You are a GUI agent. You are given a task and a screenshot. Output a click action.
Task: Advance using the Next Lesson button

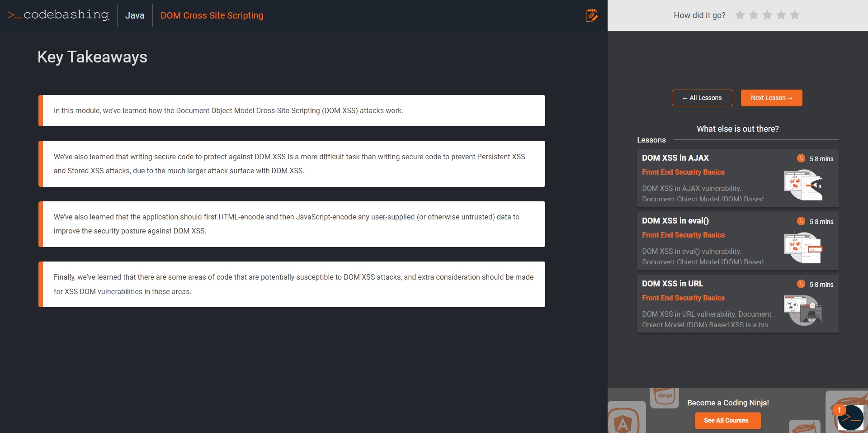coord(771,98)
